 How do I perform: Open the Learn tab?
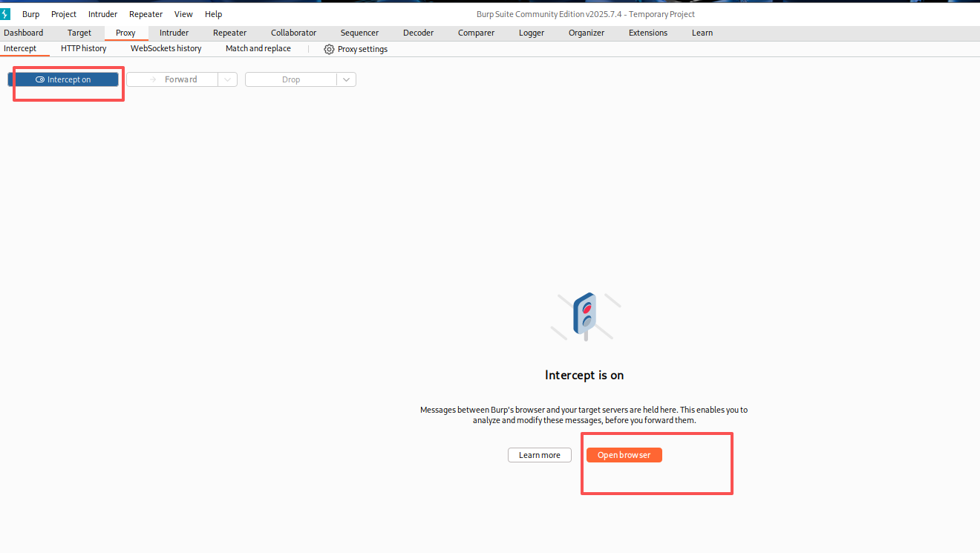702,33
